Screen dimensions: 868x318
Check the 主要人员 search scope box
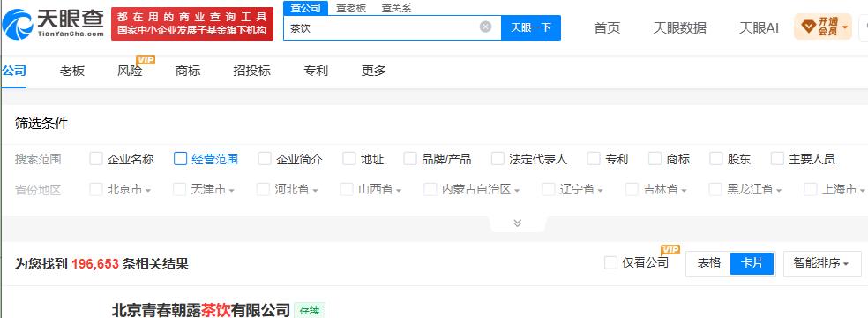pyautogui.click(x=777, y=159)
